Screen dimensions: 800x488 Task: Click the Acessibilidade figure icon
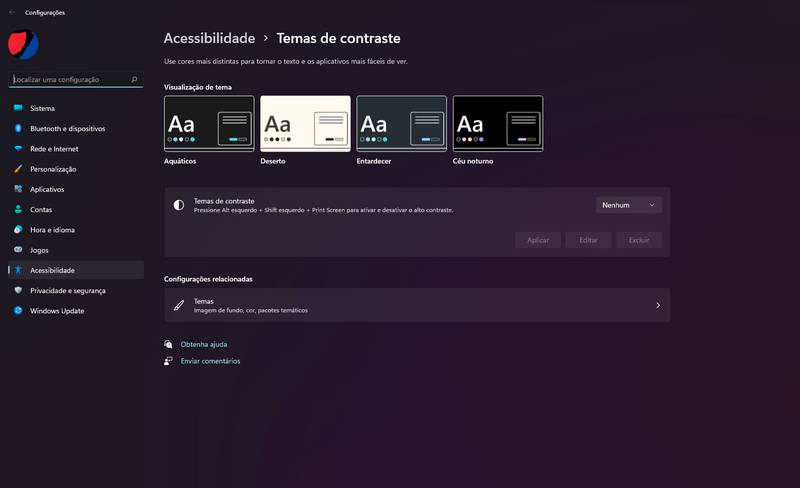[18, 270]
